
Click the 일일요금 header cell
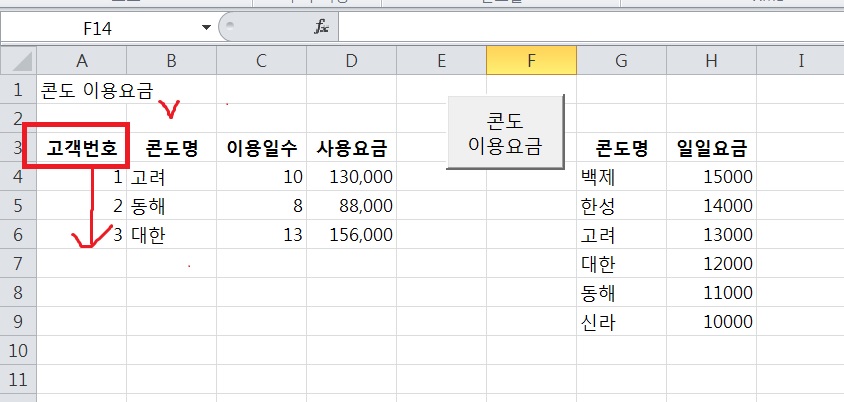[x=711, y=150]
